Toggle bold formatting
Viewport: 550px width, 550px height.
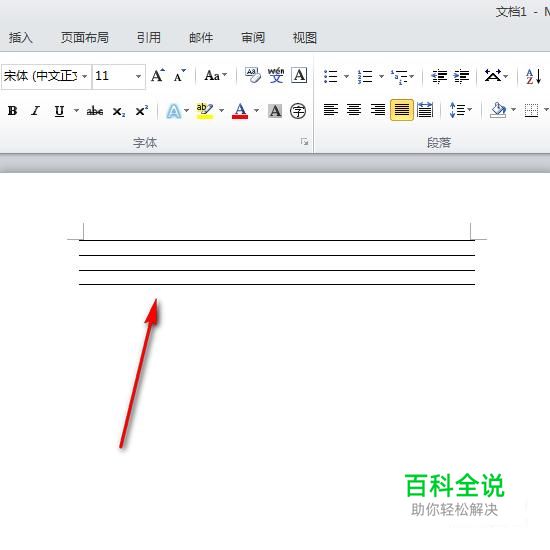(x=13, y=111)
